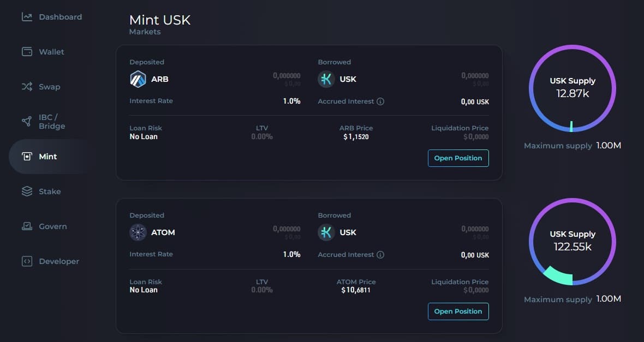Click ARB card 1.0% interest rate
Image resolution: width=644 pixels, height=342 pixels.
tap(291, 101)
